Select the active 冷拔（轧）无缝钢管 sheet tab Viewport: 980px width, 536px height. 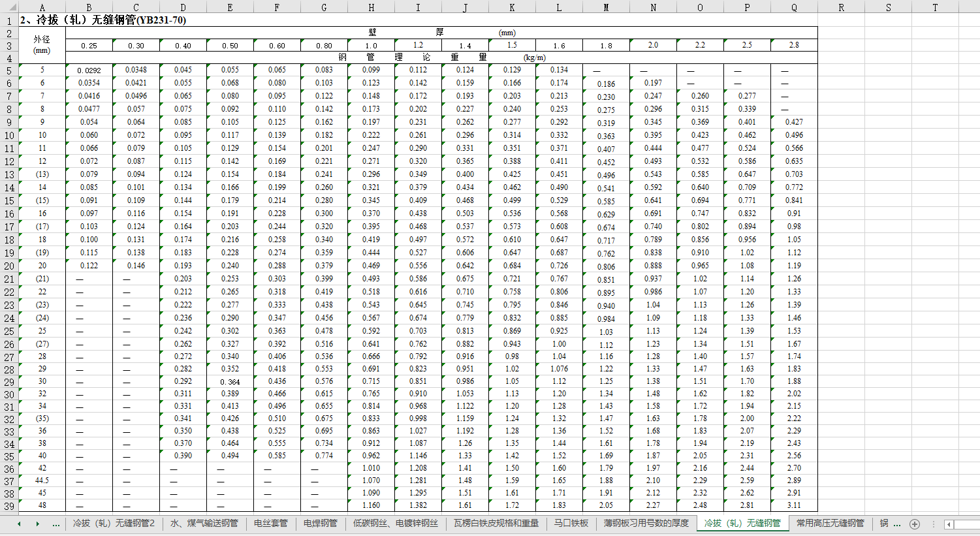742,524
